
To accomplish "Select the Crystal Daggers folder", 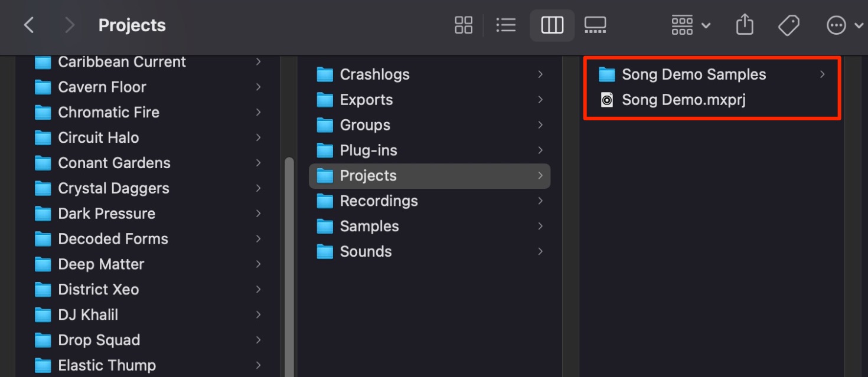I will 148,188.
